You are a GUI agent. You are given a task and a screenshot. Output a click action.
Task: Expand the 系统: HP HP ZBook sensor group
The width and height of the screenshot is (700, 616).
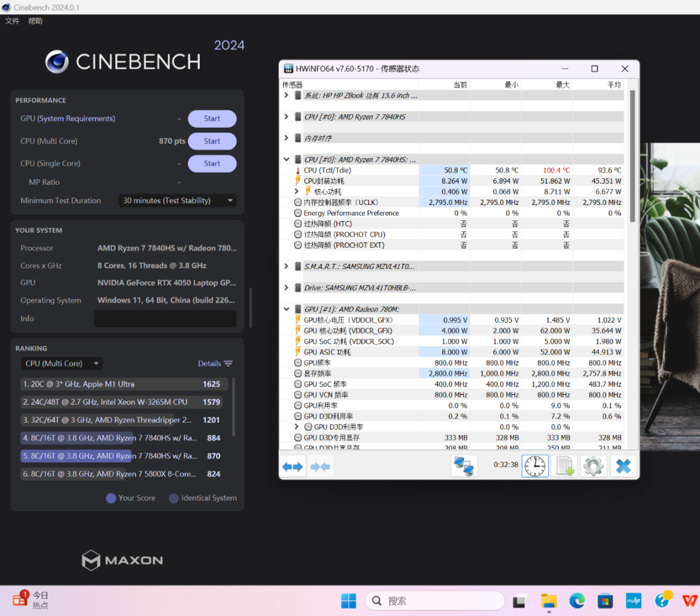coord(286,95)
